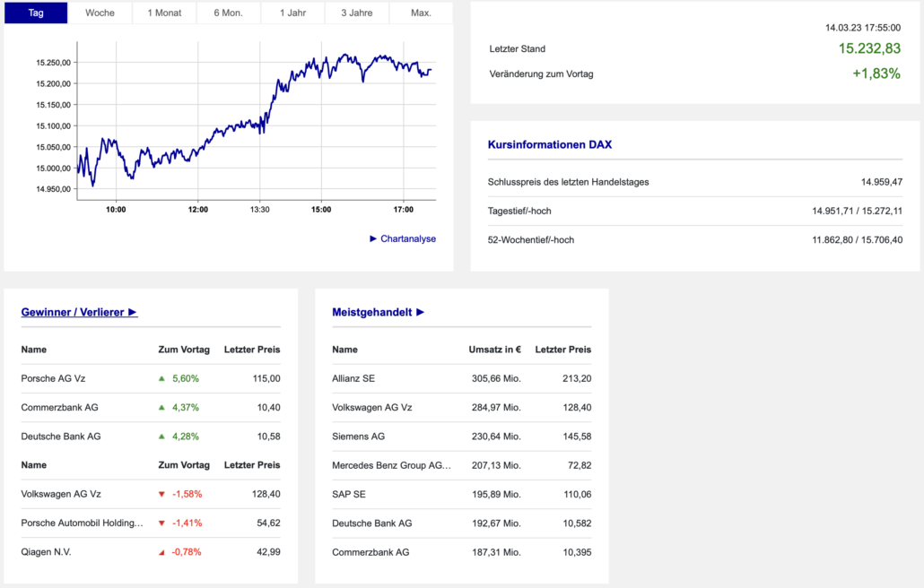This screenshot has height=588, width=924.
Task: Click Zum Vortag header in winners table
Action: pyautogui.click(x=184, y=350)
